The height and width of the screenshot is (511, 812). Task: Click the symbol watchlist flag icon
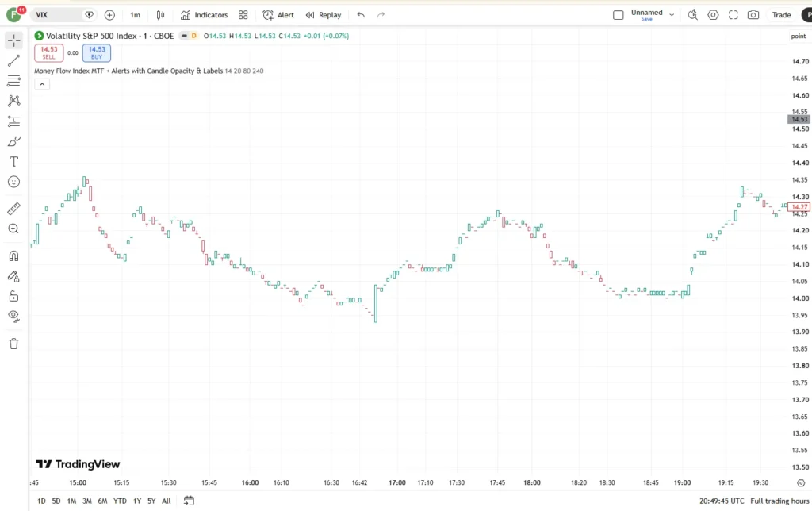click(89, 15)
